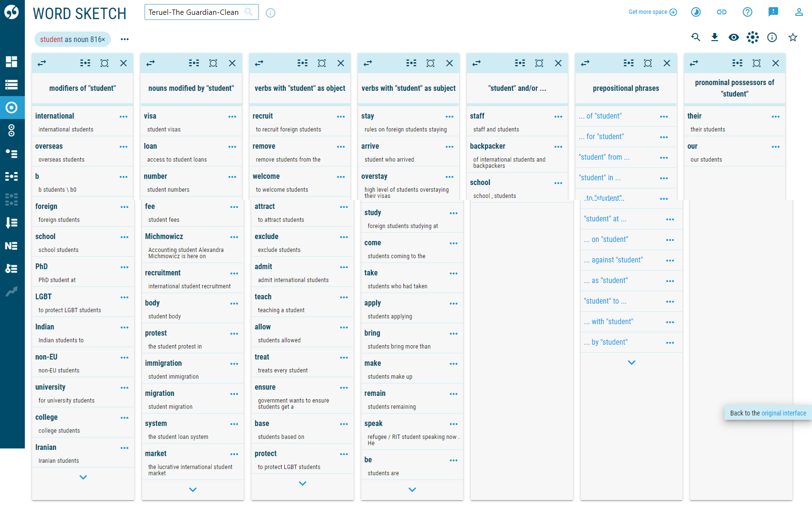This screenshot has height=524, width=812.
Task: Click Get more space link
Action: [x=652, y=12]
